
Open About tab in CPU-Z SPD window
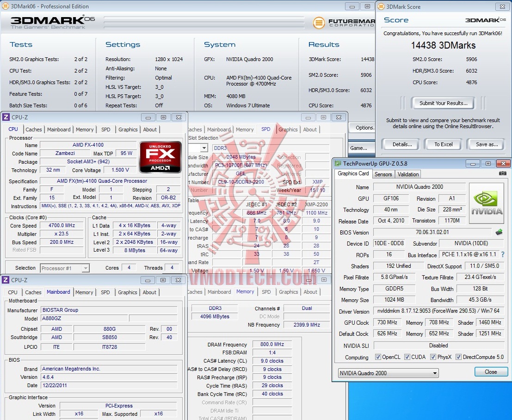(x=310, y=130)
